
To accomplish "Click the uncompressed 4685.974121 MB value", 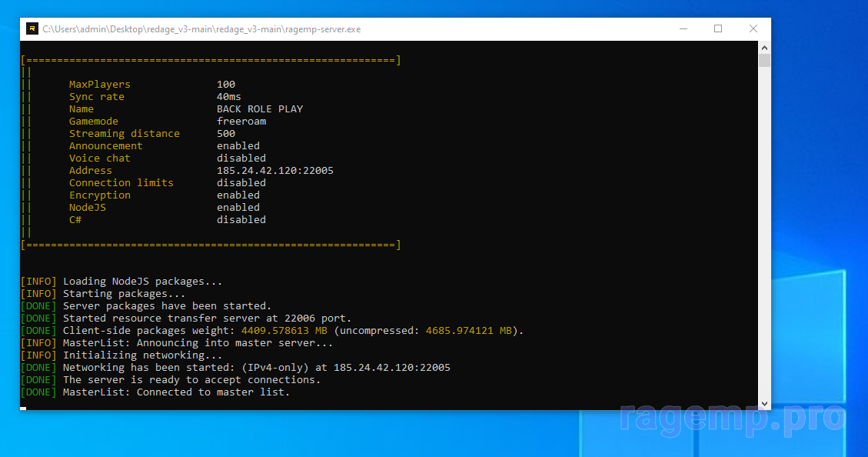I will pos(468,331).
